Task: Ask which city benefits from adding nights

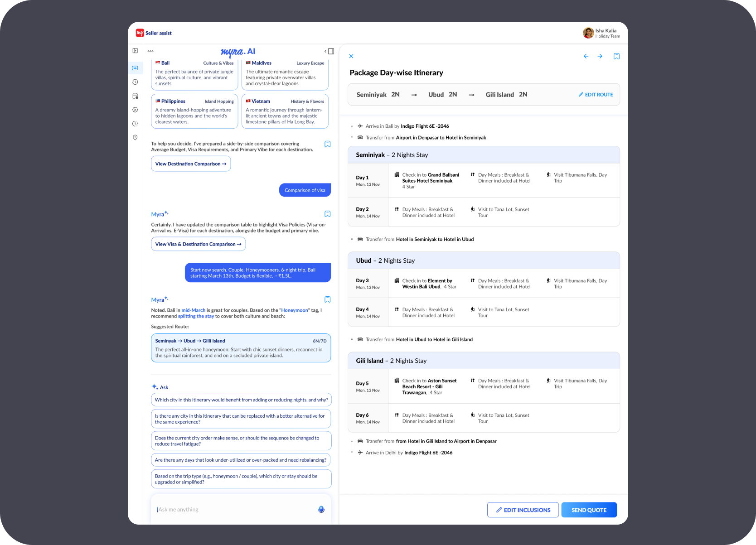Action: [x=241, y=400]
